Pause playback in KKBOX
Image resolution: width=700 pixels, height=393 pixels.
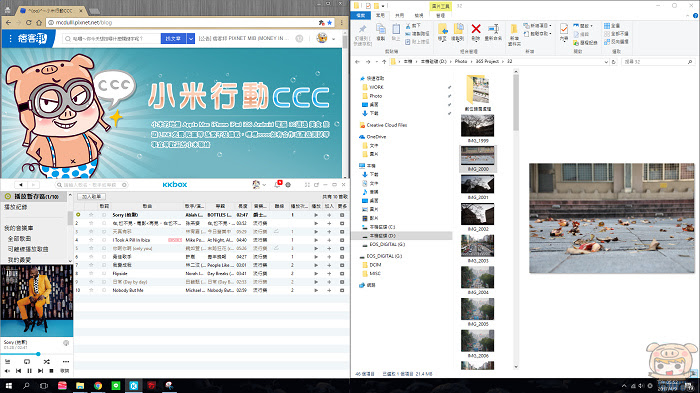click(29, 371)
